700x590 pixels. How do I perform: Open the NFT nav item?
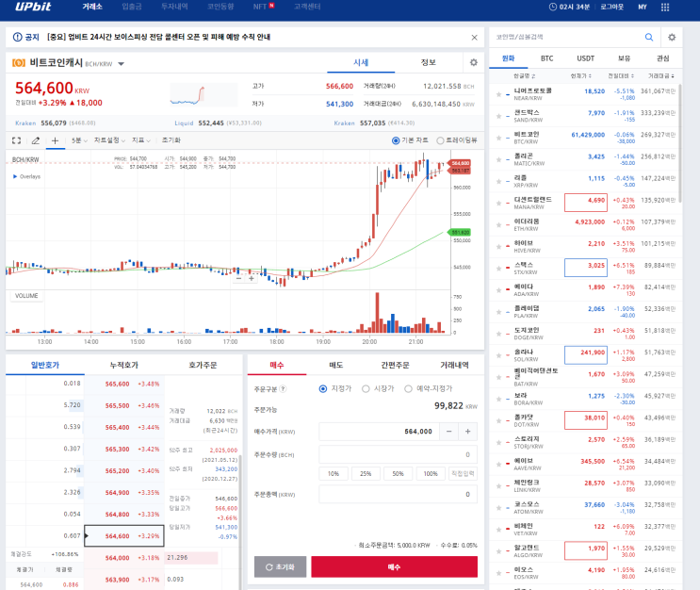264,7
